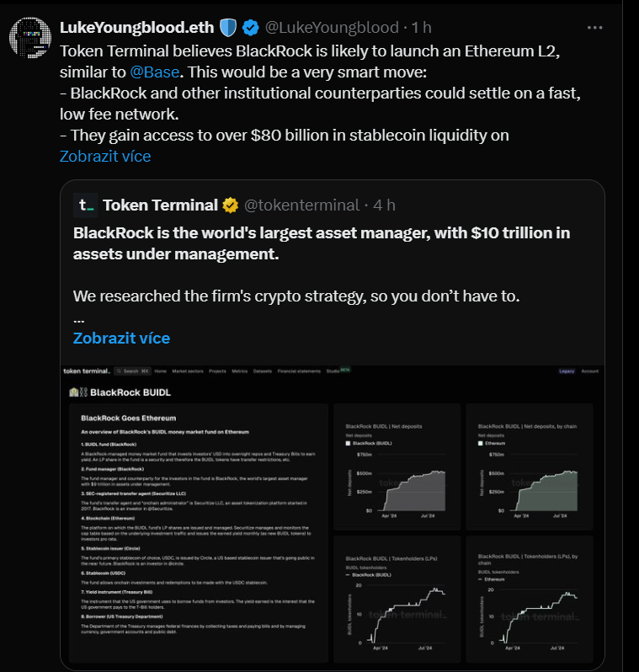This screenshot has height=672, width=639.
Task: Click Token Terminal's avatar in quoted tweet
Action: pyautogui.click(x=85, y=205)
